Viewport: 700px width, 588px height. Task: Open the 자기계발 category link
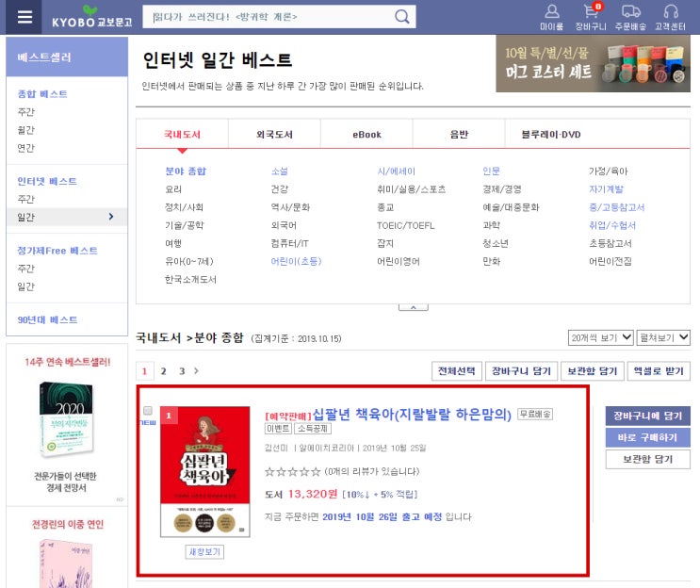[606, 189]
